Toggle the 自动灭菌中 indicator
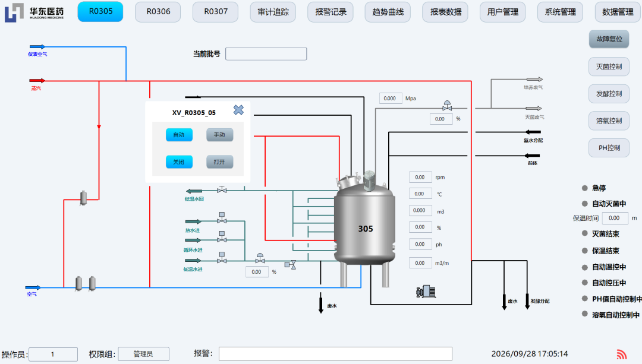Image resolution: width=642 pixels, height=364 pixels. (x=585, y=204)
